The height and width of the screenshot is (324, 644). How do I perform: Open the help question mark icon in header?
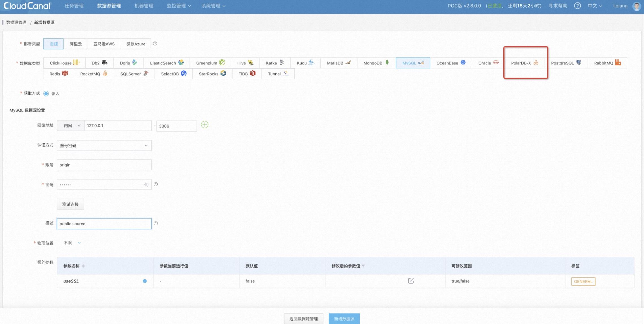[577, 6]
